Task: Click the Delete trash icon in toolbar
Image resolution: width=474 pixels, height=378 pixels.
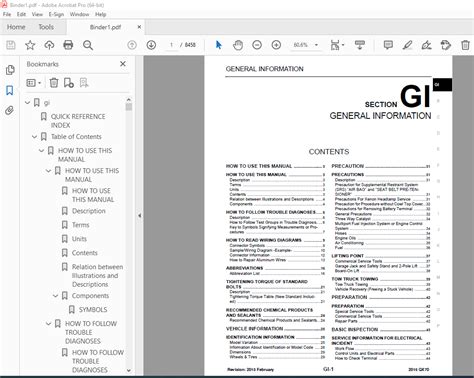Action: (465, 45)
